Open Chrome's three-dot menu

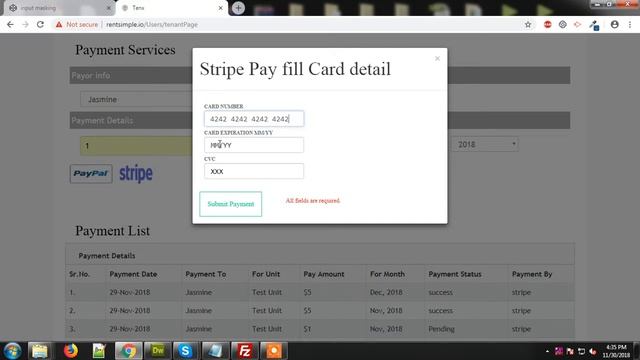(x=630, y=24)
